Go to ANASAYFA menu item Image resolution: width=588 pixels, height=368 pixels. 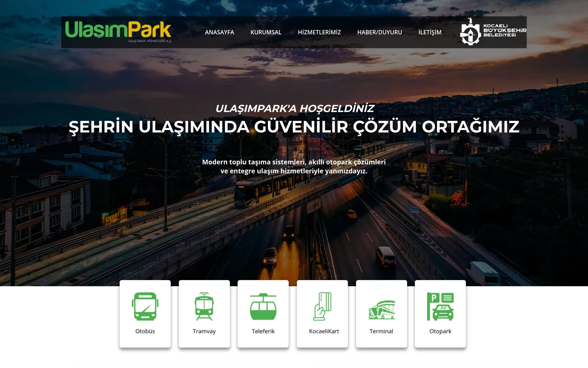(x=219, y=32)
